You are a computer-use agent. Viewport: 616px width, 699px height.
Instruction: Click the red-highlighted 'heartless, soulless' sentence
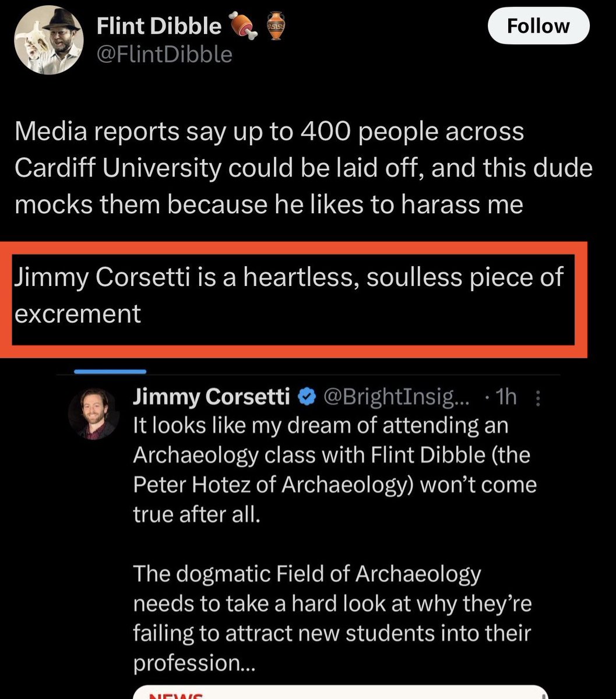288,295
